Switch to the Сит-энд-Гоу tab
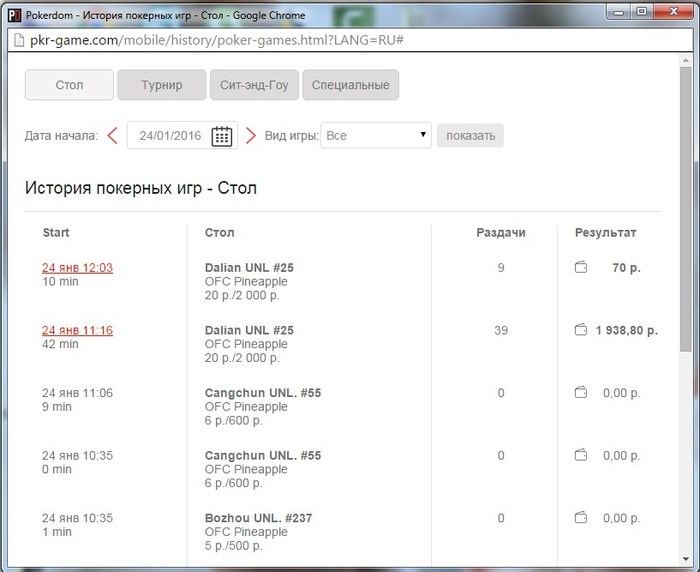This screenshot has height=572, width=700. 254,85
